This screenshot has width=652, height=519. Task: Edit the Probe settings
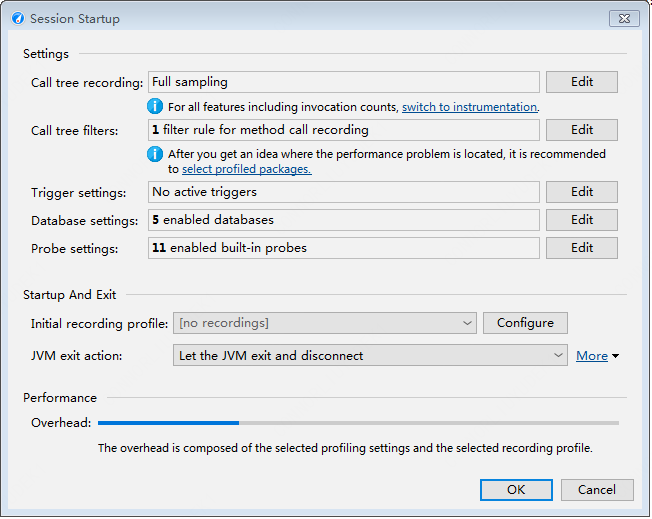[x=581, y=248]
